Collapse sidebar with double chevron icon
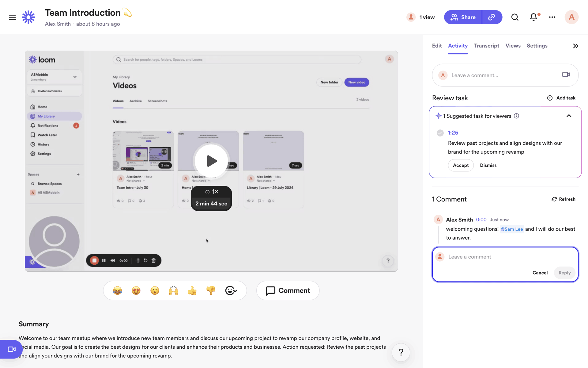Screen dimensions: 588x368 [x=576, y=46]
